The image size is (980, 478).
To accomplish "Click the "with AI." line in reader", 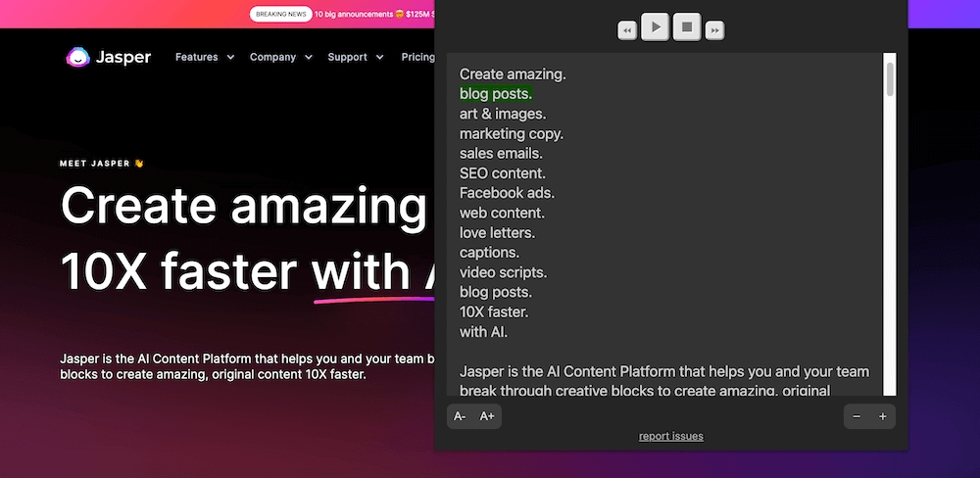I will point(484,332).
